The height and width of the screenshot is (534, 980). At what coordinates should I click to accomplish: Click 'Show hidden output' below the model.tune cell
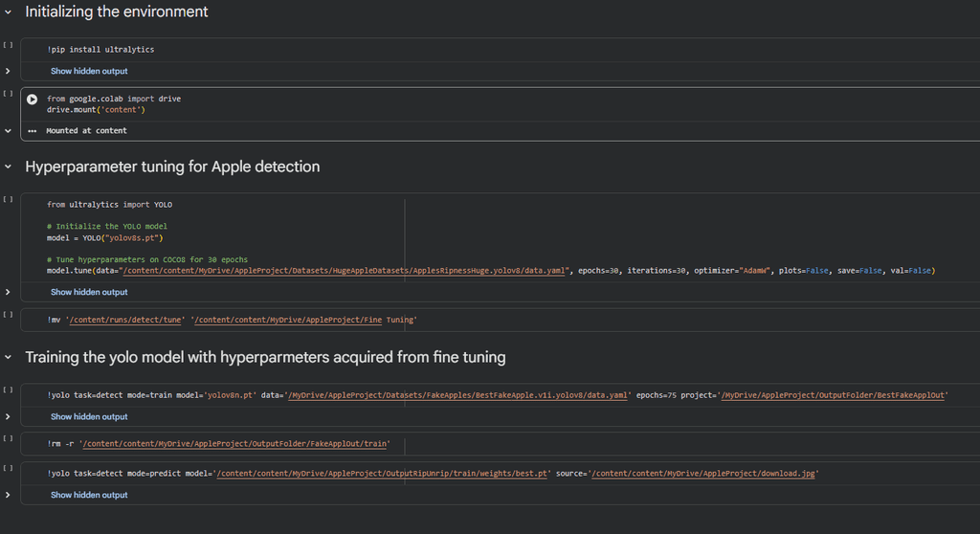(x=89, y=292)
